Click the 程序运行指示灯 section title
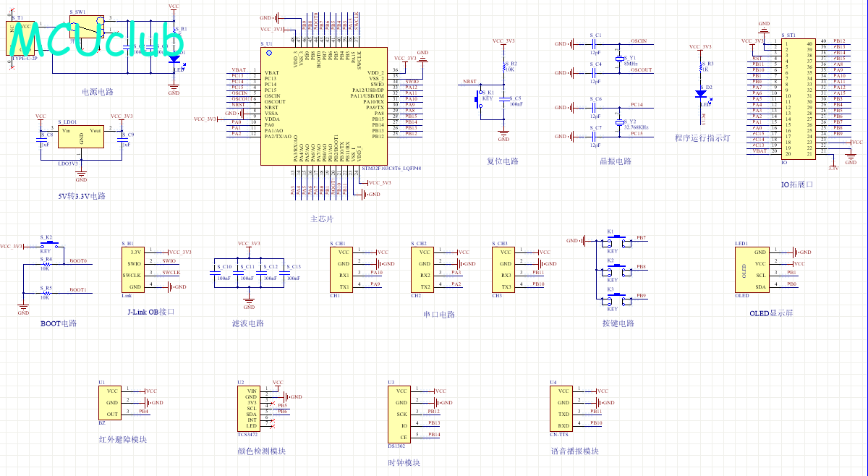 pos(702,137)
